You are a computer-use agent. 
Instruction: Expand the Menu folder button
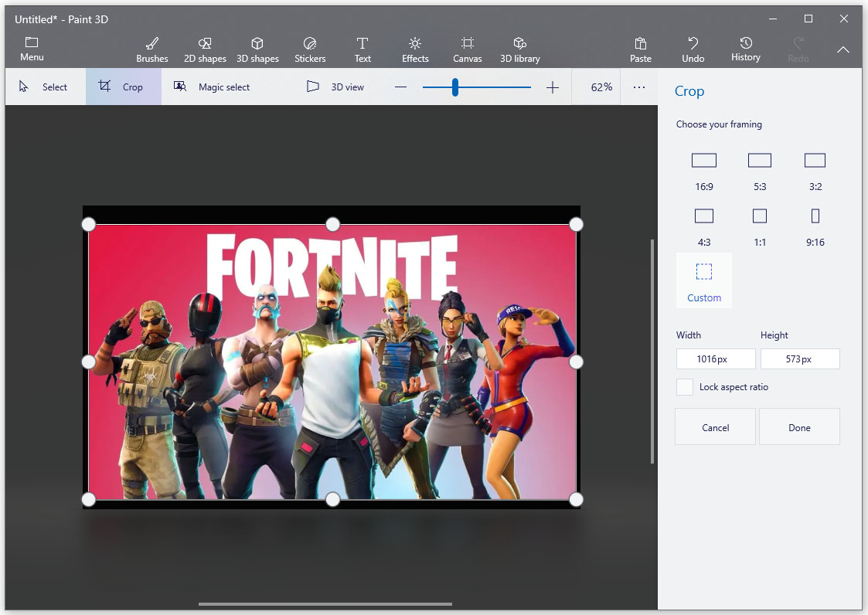[32, 49]
